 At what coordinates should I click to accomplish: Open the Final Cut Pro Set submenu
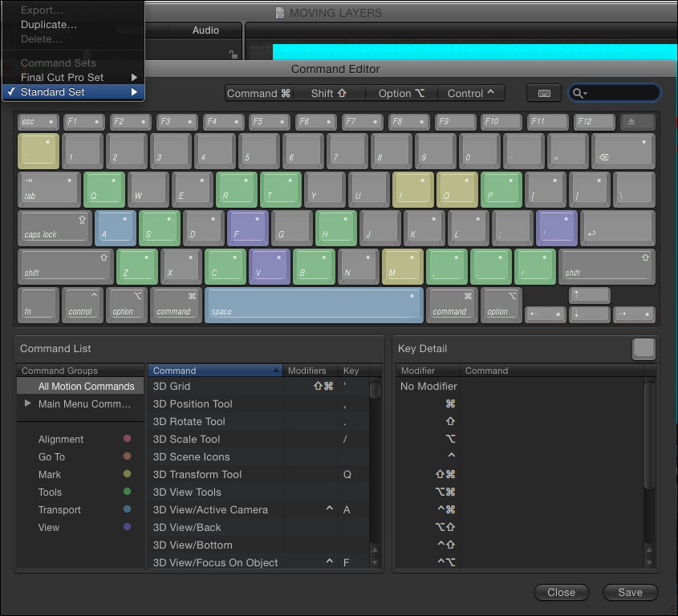click(x=72, y=78)
